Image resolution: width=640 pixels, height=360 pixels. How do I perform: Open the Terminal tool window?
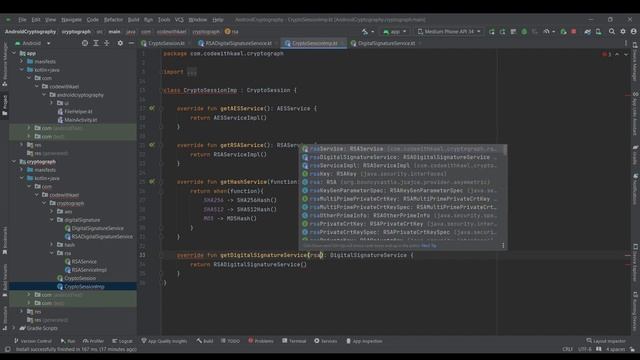294,341
